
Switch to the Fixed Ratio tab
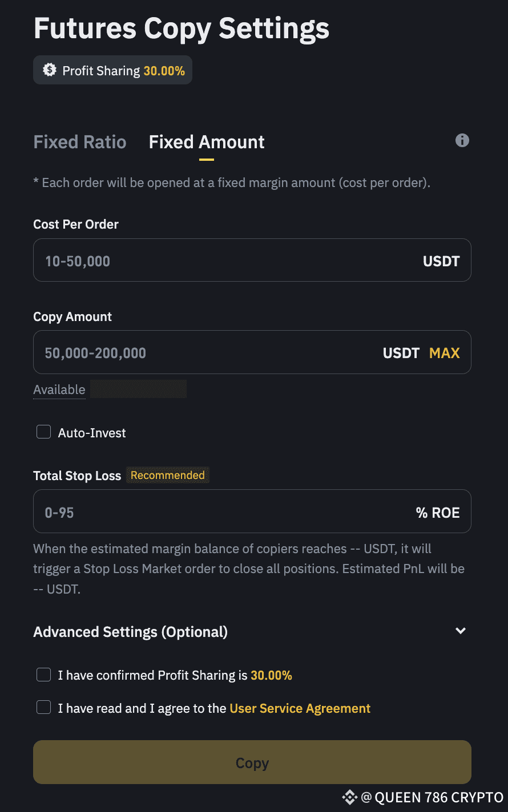point(80,142)
